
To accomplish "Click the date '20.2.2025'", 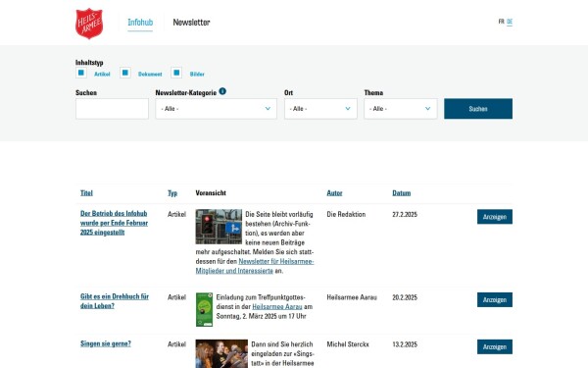I will [x=405, y=297].
